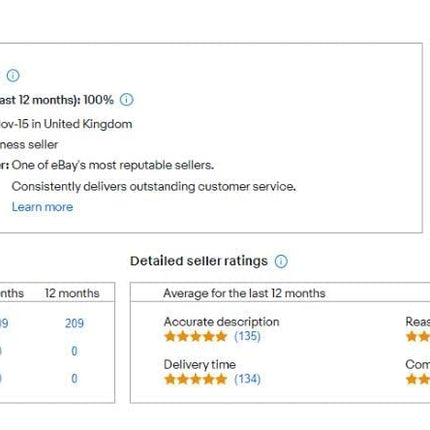430x430 pixels.
Task: Open the 209 positive feedback count
Action: tap(74, 323)
